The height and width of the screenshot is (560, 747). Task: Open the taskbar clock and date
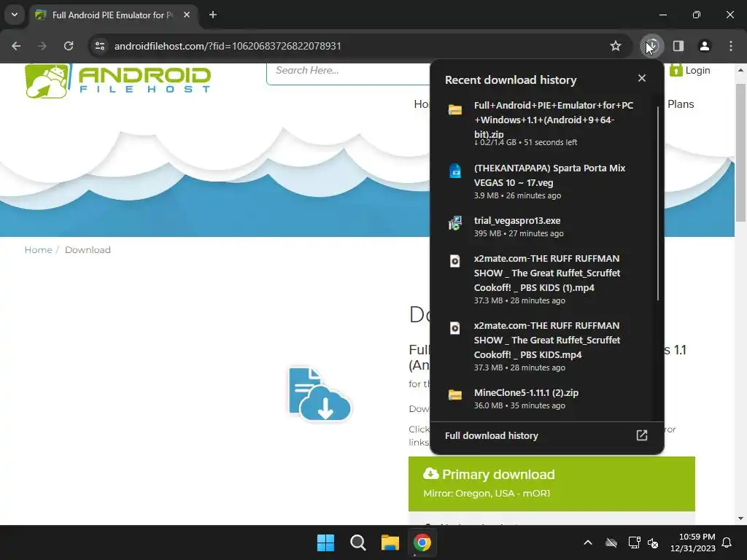693,542
